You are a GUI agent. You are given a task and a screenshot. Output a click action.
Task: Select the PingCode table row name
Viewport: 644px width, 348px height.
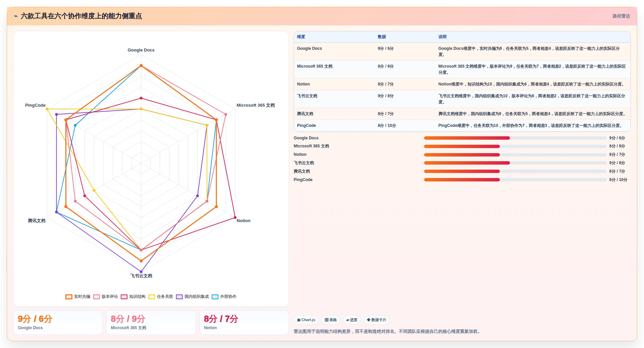point(307,126)
